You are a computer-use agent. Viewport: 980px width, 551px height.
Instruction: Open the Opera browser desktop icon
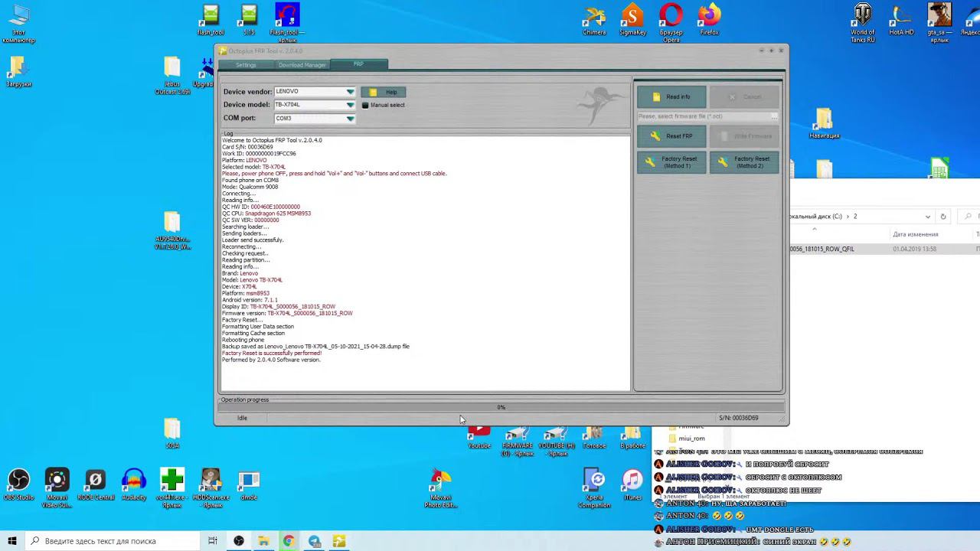(x=671, y=23)
